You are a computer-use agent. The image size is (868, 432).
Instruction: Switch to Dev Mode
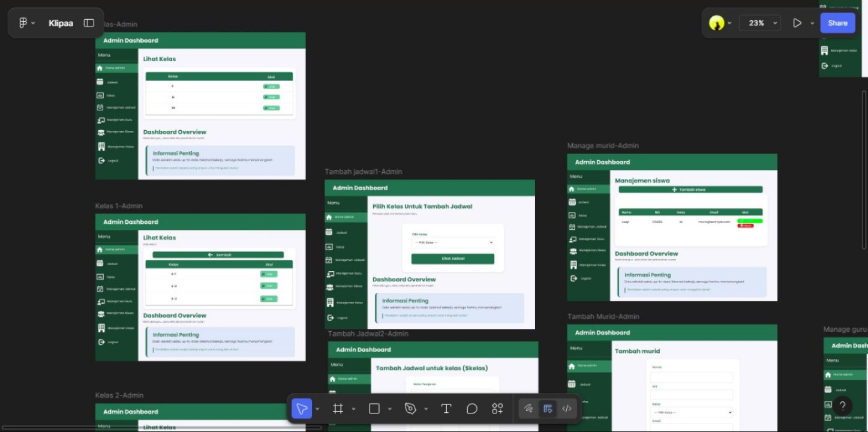coord(567,409)
